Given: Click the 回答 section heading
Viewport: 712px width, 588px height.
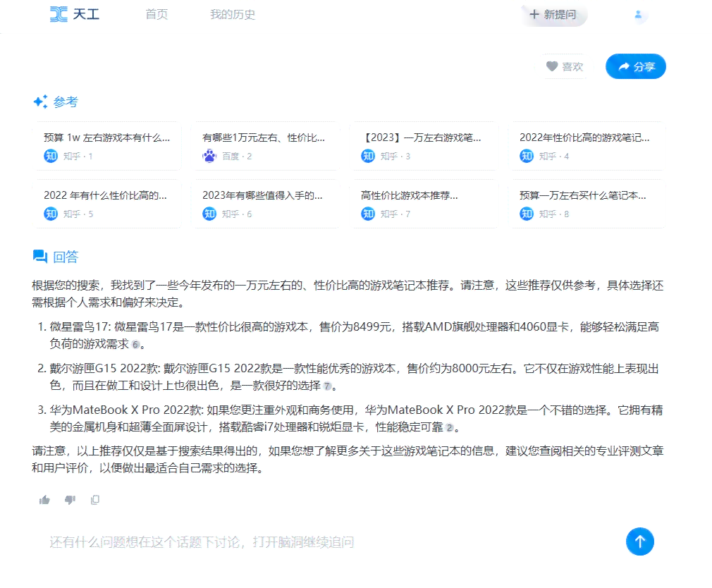Looking at the screenshot, I should 66,257.
